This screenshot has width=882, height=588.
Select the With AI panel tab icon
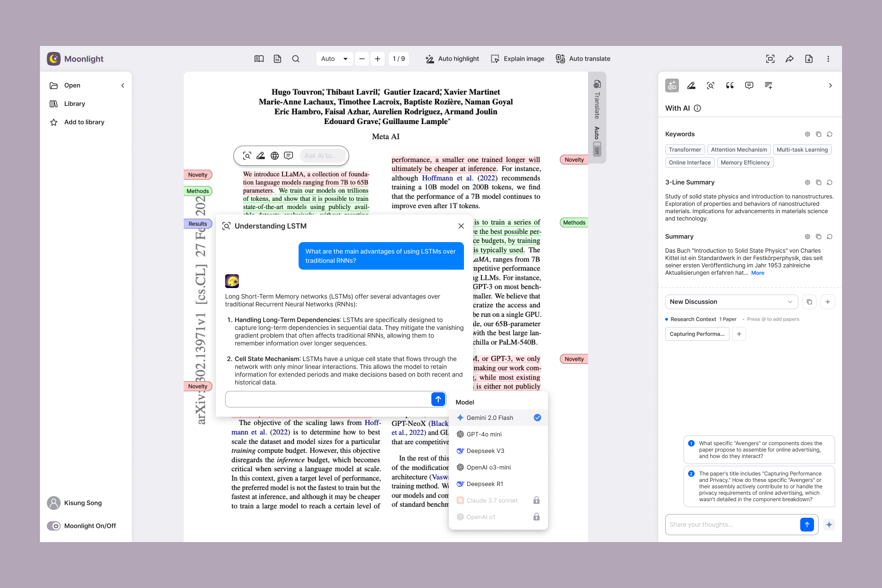[672, 85]
